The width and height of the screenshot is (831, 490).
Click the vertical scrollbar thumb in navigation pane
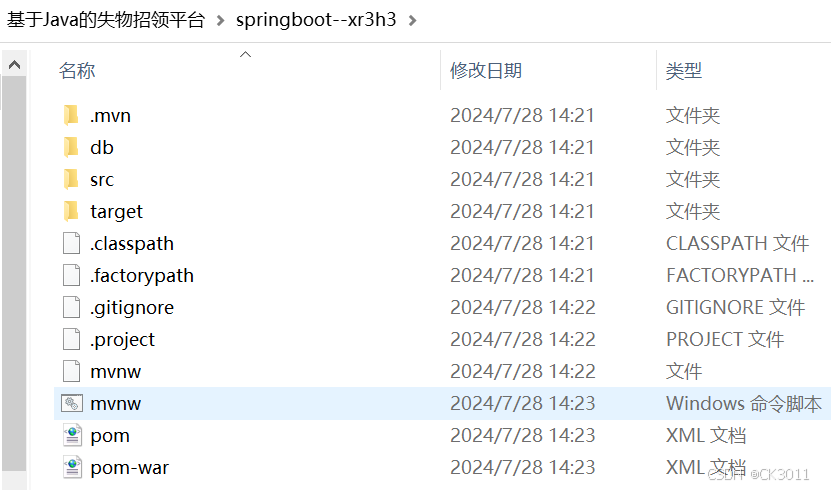coord(14,273)
